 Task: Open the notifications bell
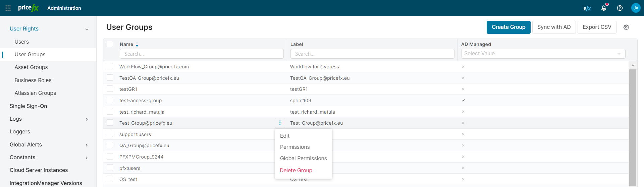604,8
